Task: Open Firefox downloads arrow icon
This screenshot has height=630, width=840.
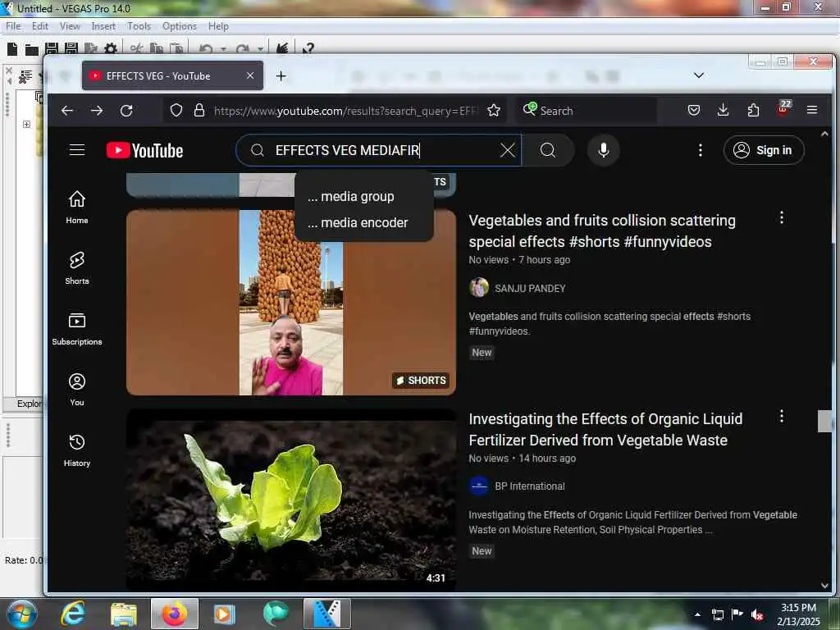Action: 724,111
